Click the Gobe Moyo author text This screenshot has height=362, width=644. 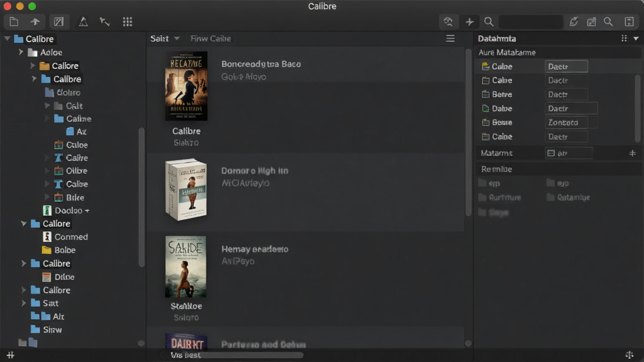click(243, 77)
